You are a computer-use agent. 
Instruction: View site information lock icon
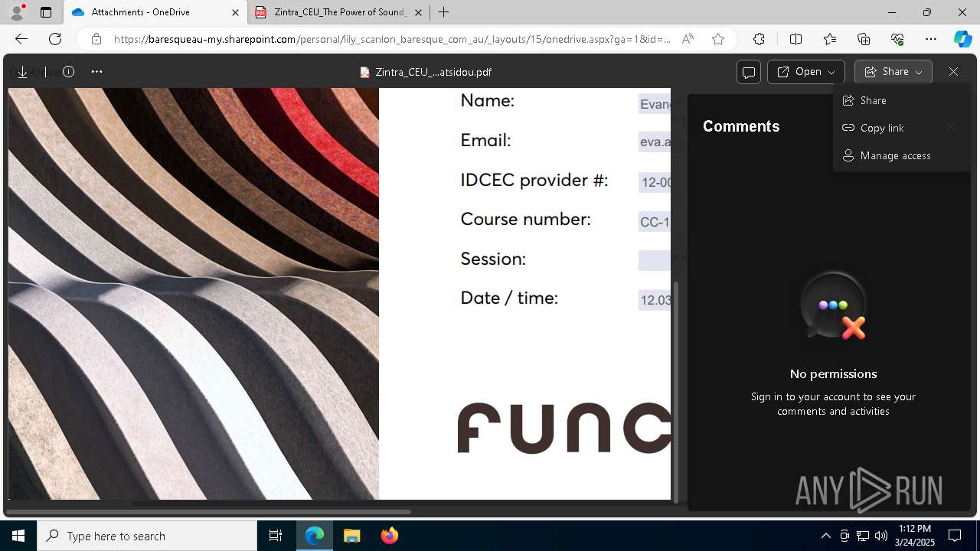(x=96, y=39)
